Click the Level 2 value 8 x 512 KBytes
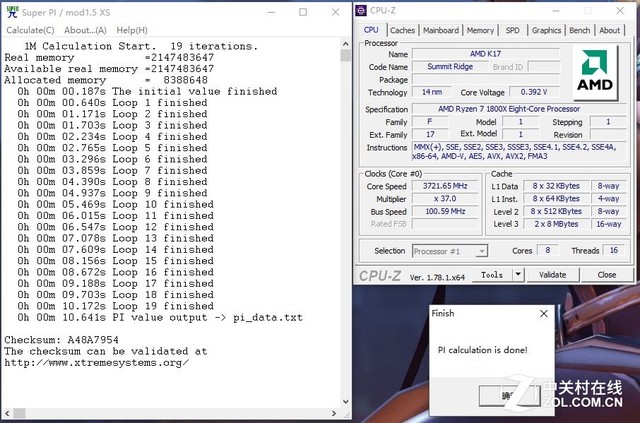The image size is (640, 423). [x=556, y=211]
